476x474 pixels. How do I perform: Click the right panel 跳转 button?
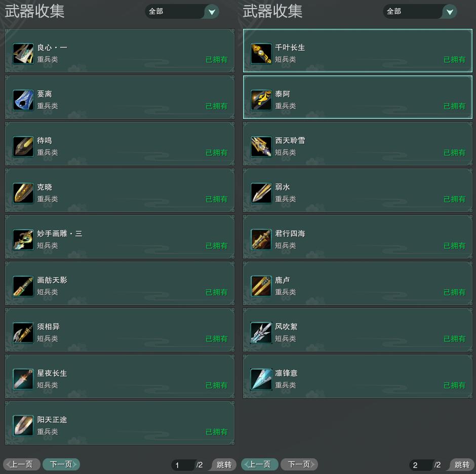(462, 464)
